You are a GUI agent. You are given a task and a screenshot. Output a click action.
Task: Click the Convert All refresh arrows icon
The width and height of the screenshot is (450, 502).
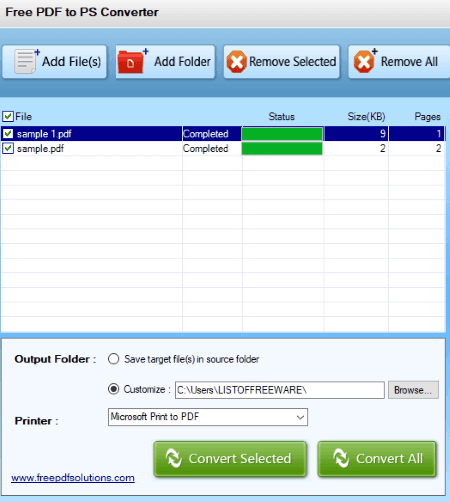[x=341, y=458]
